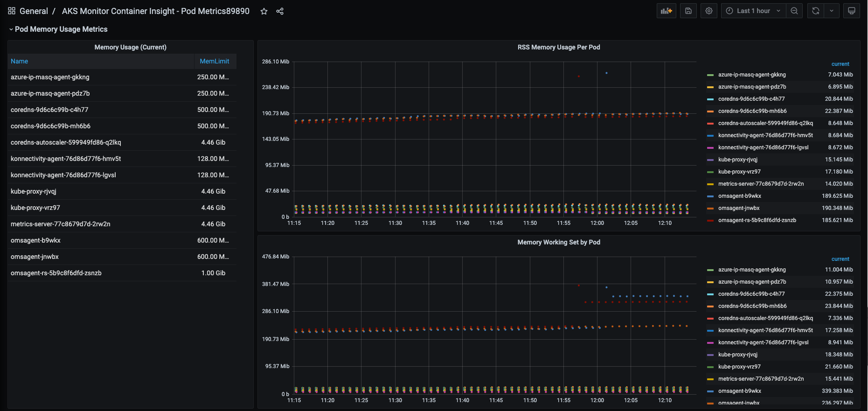Toggle omsagent-b9wkx series in RSS legend
Viewport: 868px width, 411px height.
(739, 196)
